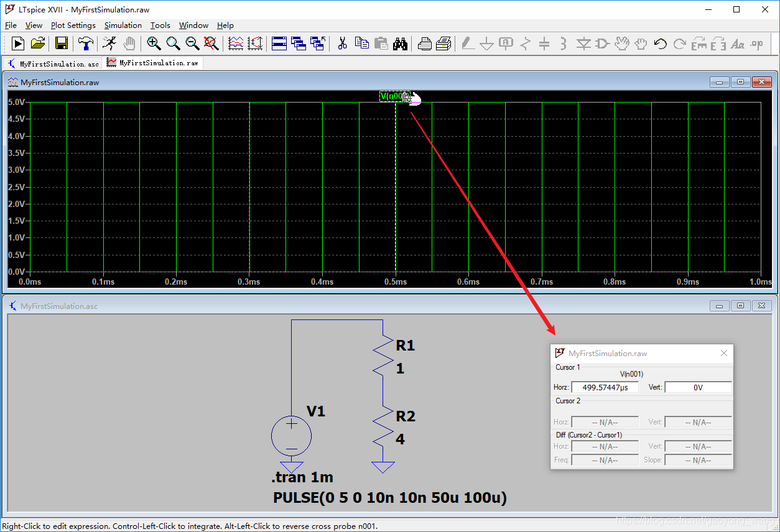
Task: Click Cursor 1 Vert field showing 0V
Action: pyautogui.click(x=698, y=387)
